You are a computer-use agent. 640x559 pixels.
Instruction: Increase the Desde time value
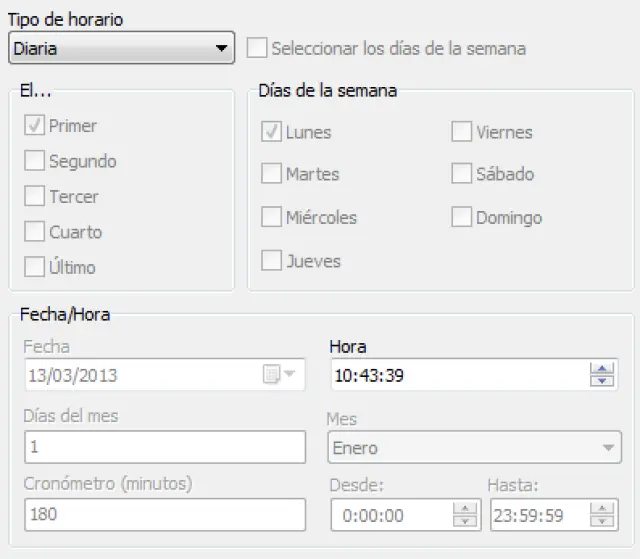click(464, 509)
